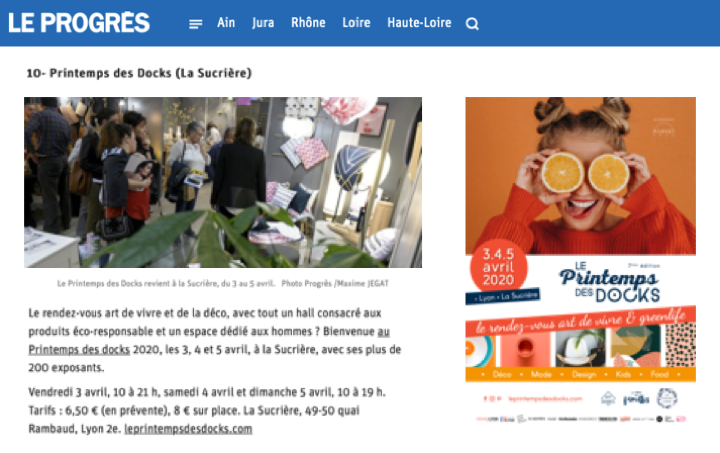Select the Ain region tab
The height and width of the screenshot is (453, 720).
(x=226, y=22)
